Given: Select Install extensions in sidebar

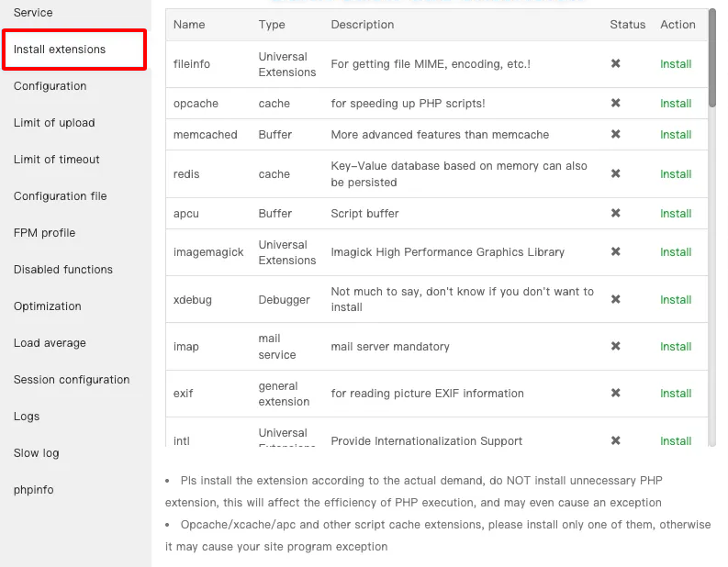Looking at the screenshot, I should click(60, 50).
